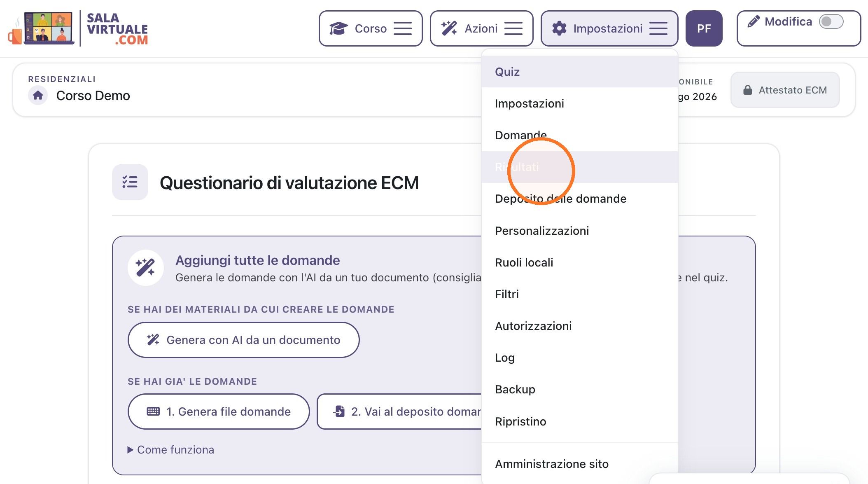
Task: Click the Sala Virtuale logo image
Action: [78, 28]
